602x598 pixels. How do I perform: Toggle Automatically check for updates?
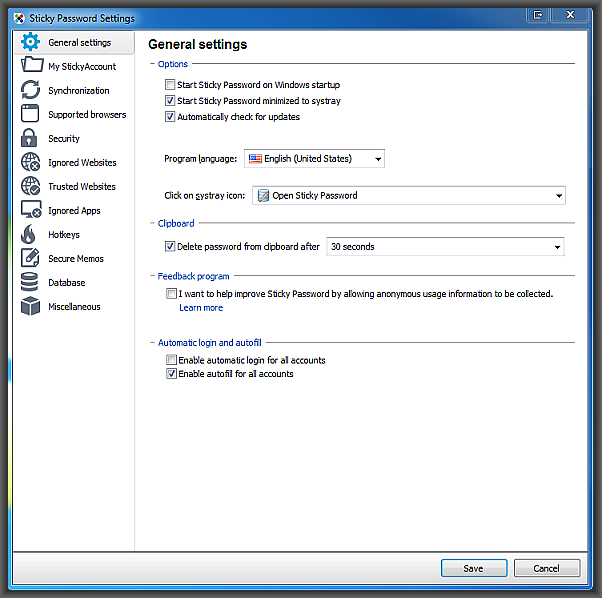pyautogui.click(x=170, y=116)
